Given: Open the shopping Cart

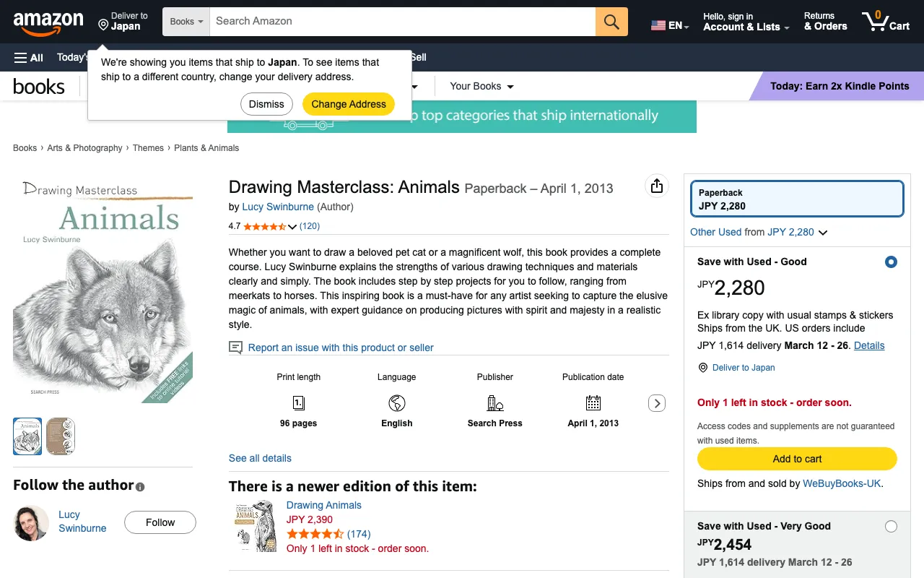Looking at the screenshot, I should click(885, 22).
